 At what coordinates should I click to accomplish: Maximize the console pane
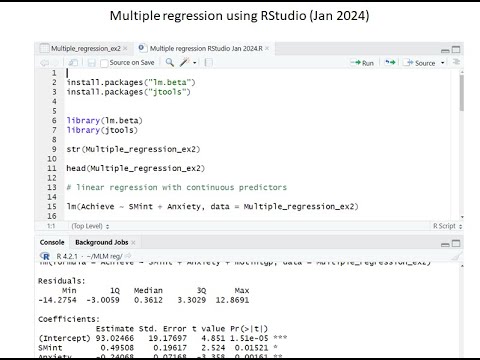tap(456, 244)
